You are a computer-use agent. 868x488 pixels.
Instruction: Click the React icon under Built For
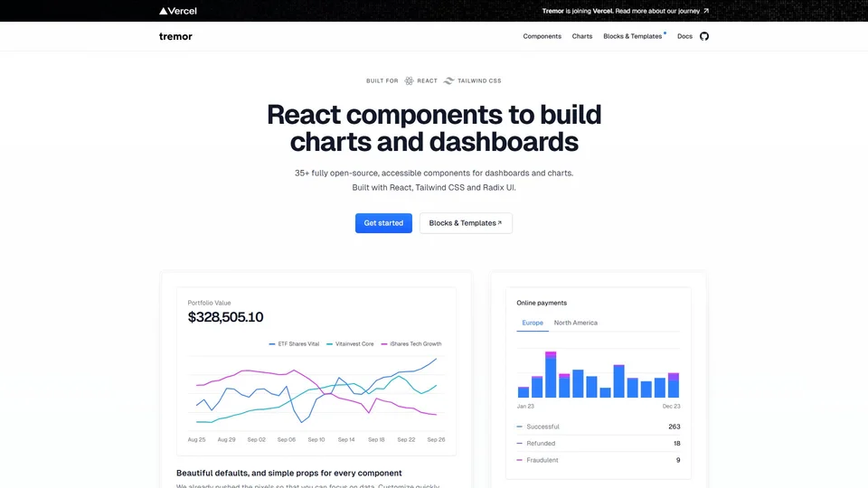tap(409, 80)
